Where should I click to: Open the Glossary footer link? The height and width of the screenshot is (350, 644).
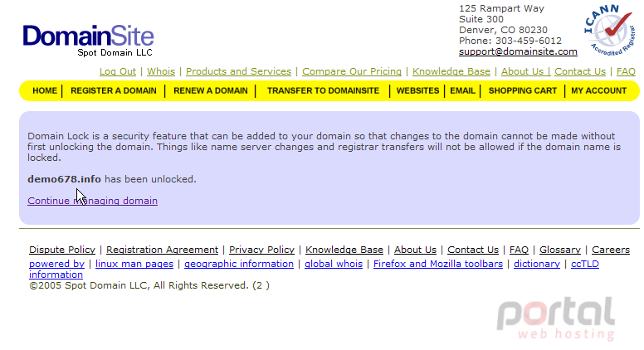[560, 250]
